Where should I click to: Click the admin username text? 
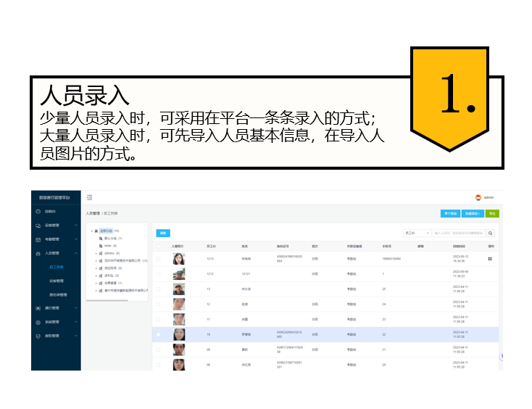489,197
